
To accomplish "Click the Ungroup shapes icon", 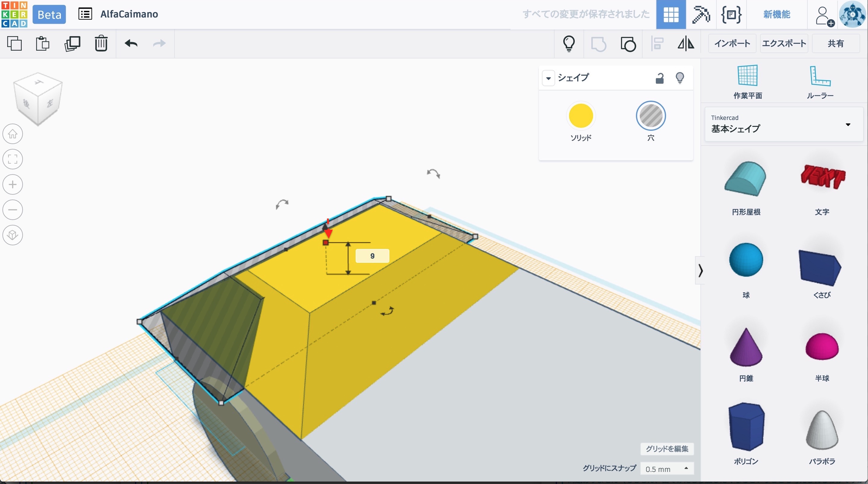I will [x=628, y=44].
